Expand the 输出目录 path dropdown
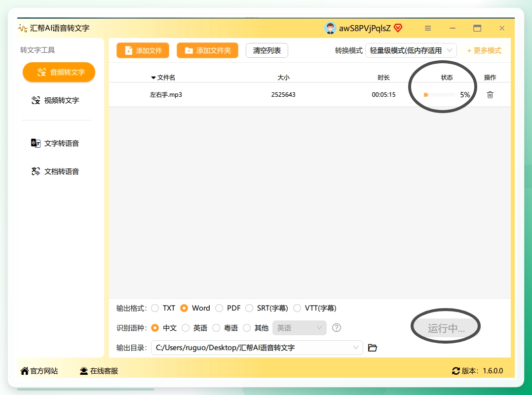The width and height of the screenshot is (532, 395). pos(355,348)
